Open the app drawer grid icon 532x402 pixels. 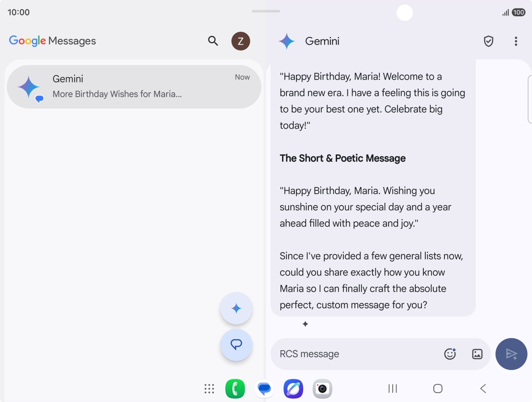point(209,389)
